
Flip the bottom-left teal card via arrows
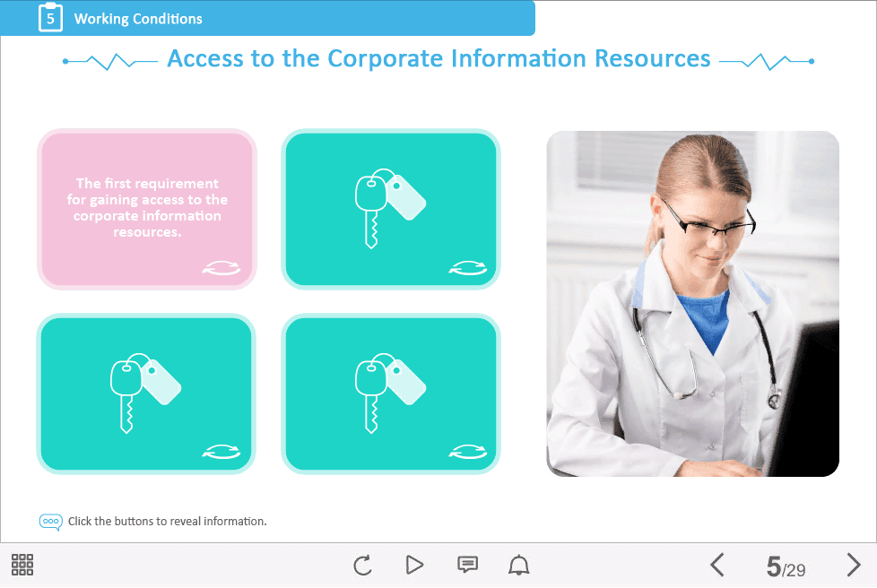(221, 451)
